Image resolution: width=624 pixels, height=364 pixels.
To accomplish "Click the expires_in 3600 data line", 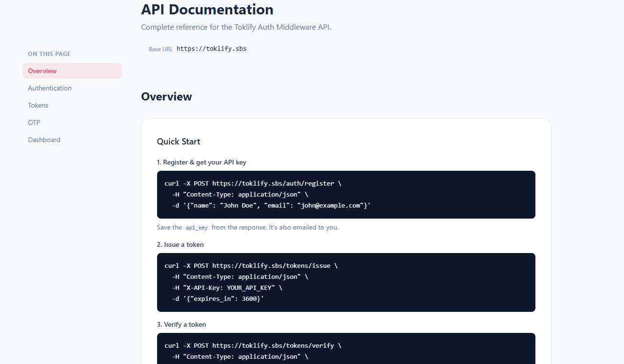I will pos(218,298).
